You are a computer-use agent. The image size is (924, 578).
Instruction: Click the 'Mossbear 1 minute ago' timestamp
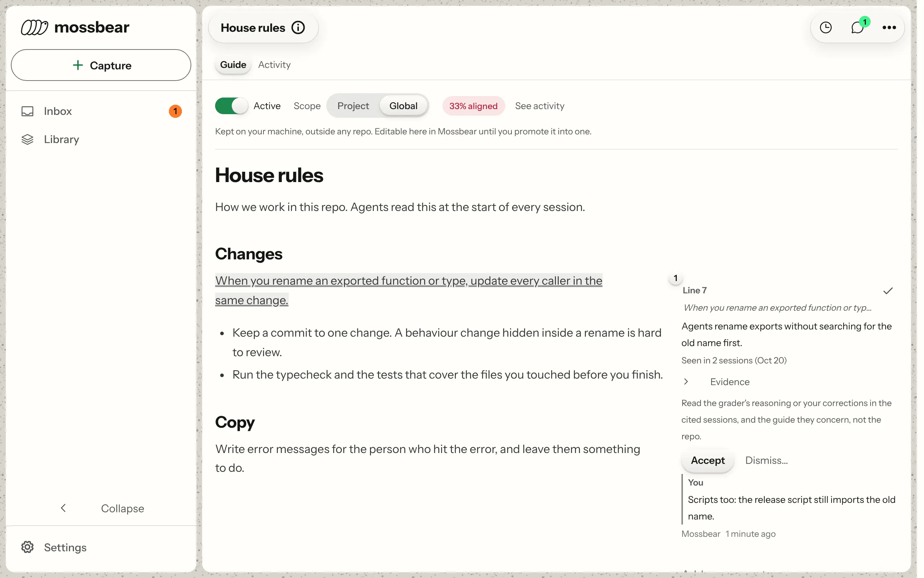pyautogui.click(x=728, y=534)
